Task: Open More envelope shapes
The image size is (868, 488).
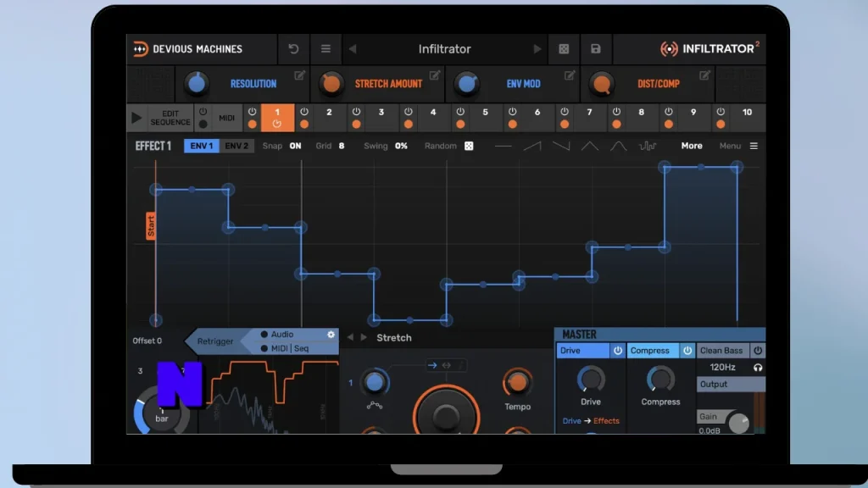Action: point(692,146)
